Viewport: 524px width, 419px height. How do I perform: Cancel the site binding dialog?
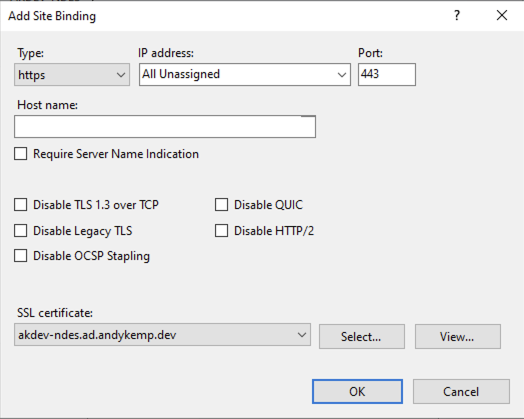coord(461,391)
